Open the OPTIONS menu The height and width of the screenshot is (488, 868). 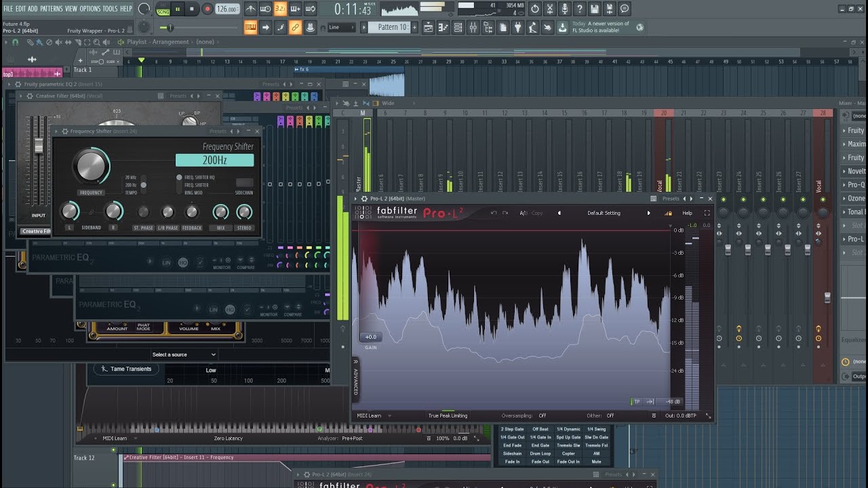click(90, 9)
